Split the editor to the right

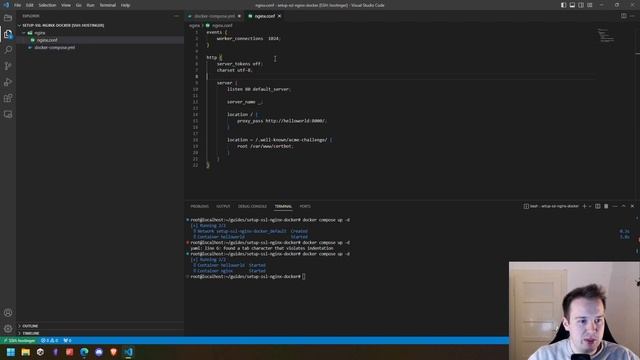pyautogui.click(x=624, y=16)
